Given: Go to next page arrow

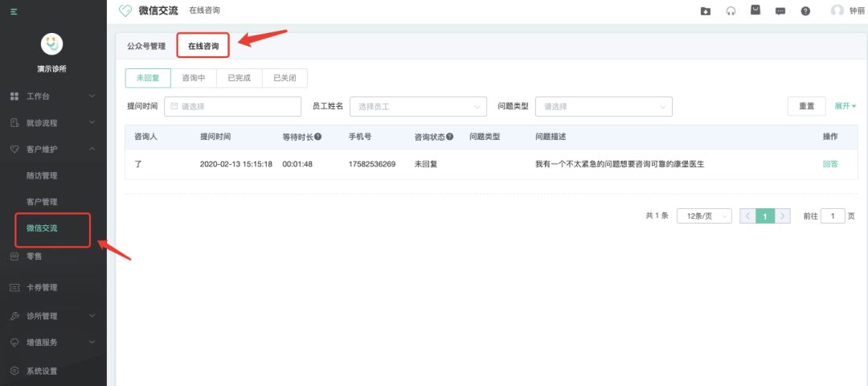Looking at the screenshot, I should tap(782, 216).
